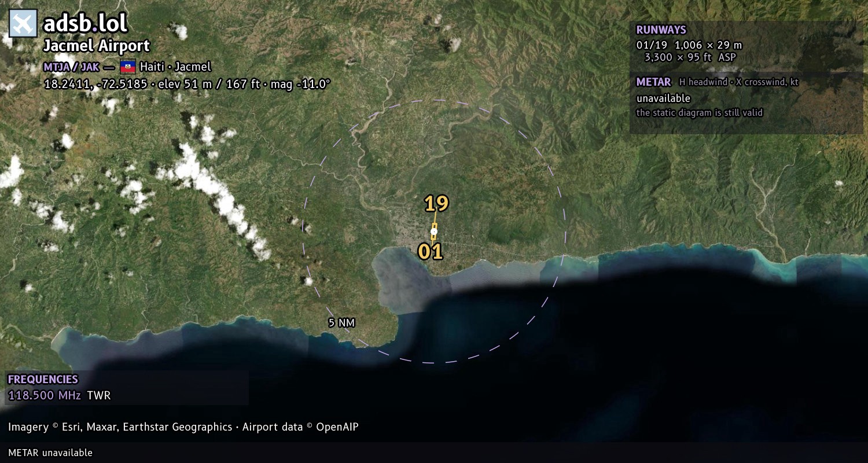Viewport: 868px width, 463px height.
Task: Click the METAR panel heading
Action: 653,82
